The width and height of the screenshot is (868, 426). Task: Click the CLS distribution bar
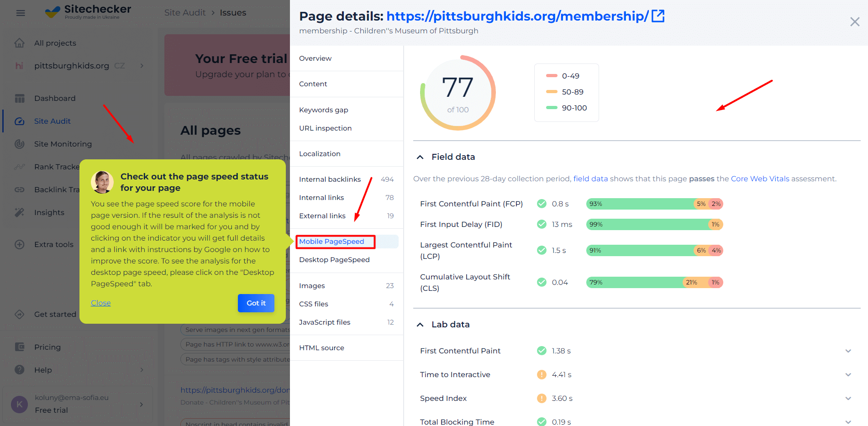(655, 282)
